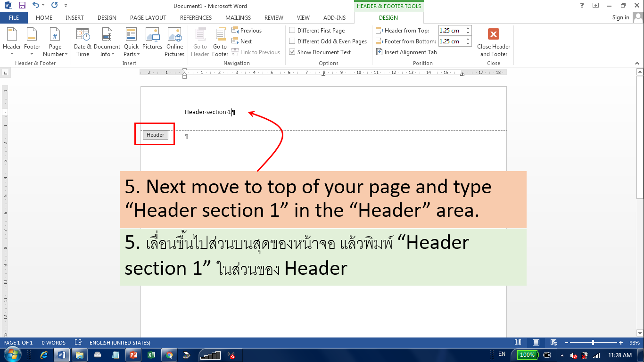Increase Header from Top value with stepper
Image resolution: width=644 pixels, height=362 pixels.
click(x=467, y=27)
